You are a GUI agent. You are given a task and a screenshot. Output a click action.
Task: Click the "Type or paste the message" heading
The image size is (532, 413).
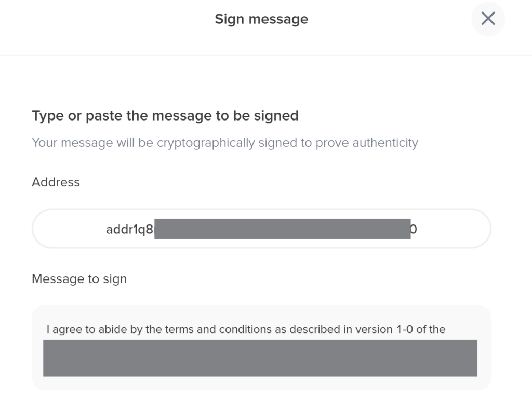(165, 115)
